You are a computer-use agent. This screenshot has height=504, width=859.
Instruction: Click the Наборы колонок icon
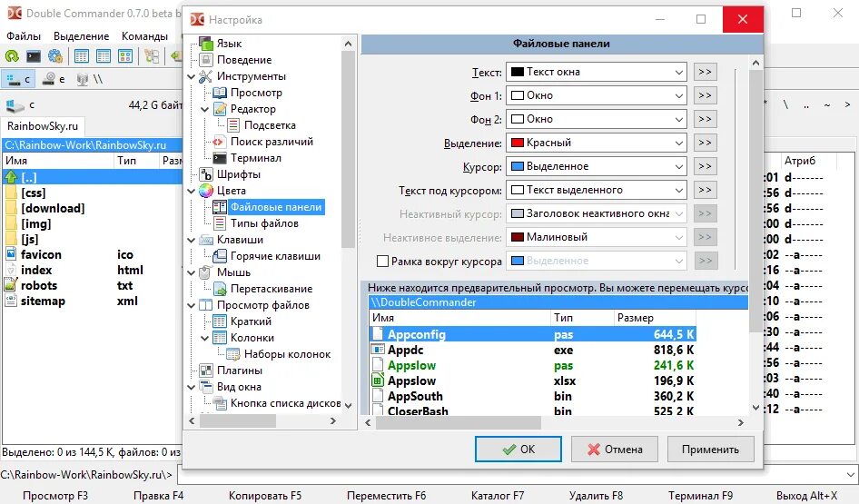[x=233, y=354]
